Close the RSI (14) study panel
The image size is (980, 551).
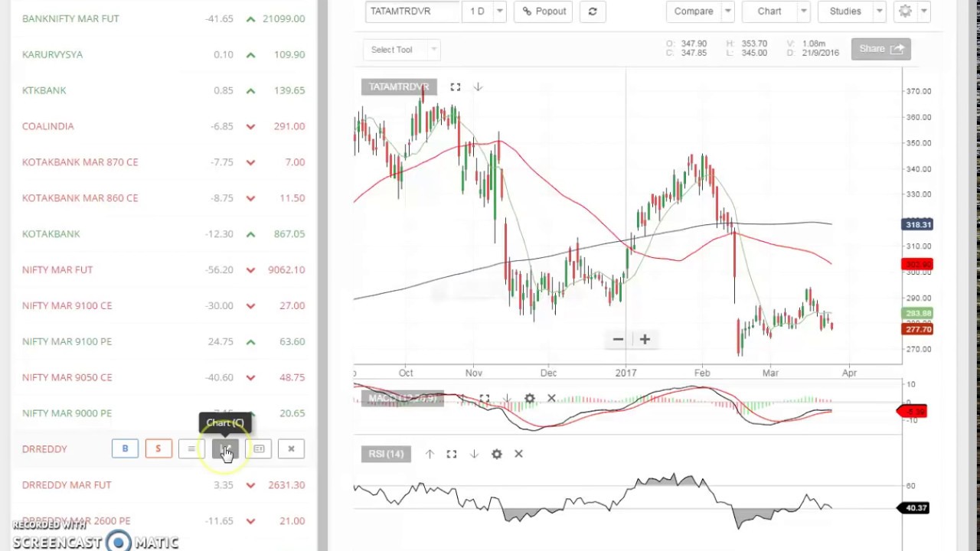(518, 454)
